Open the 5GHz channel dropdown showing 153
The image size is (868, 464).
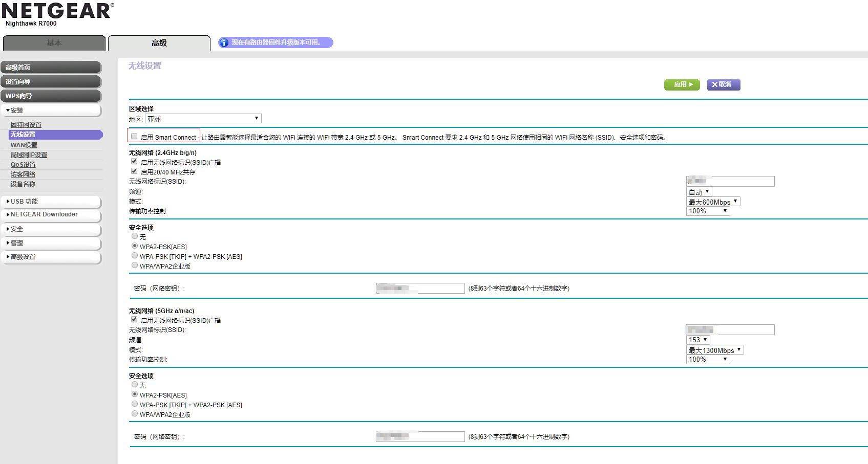point(697,340)
